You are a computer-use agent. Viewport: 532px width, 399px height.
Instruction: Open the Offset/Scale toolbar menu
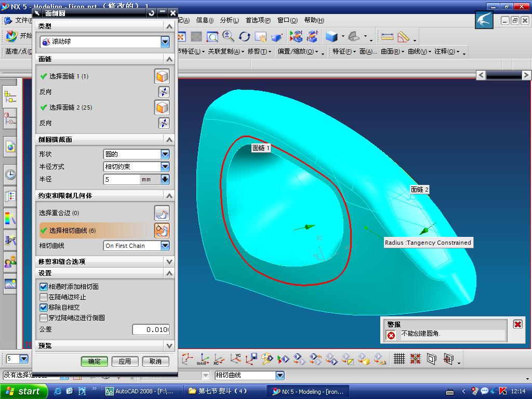(x=298, y=51)
